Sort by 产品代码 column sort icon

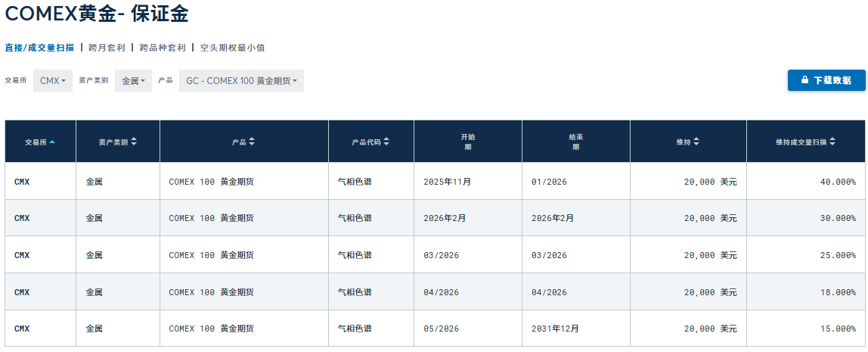tap(386, 142)
